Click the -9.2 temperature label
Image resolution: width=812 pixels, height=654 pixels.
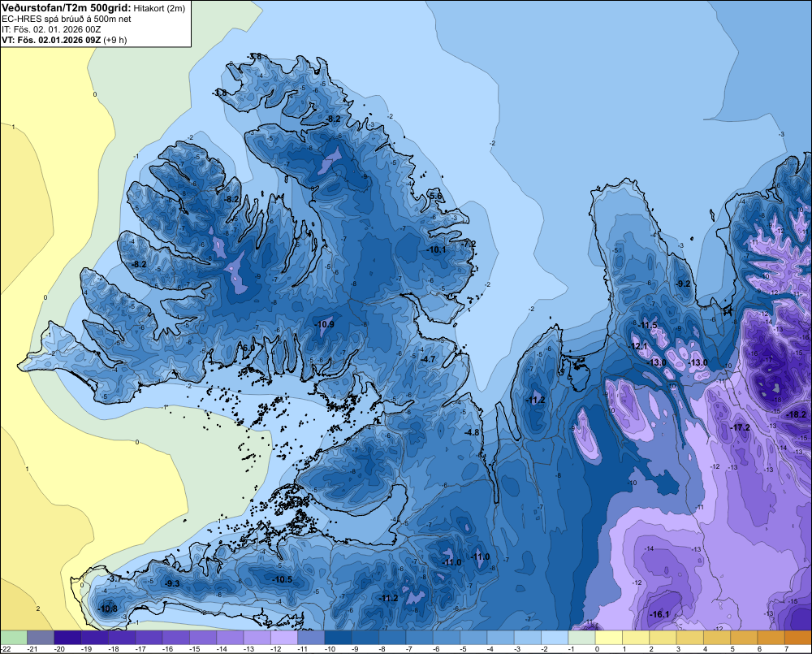(684, 284)
